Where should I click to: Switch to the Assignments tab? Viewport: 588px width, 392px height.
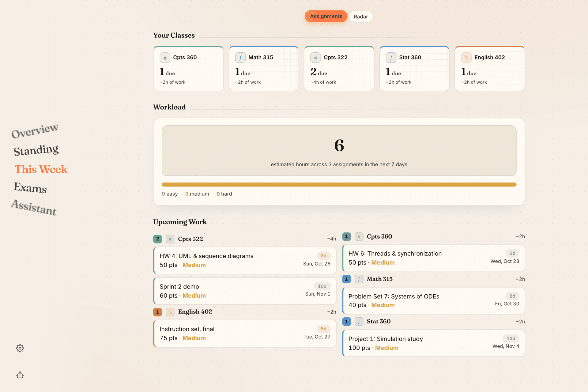(x=326, y=16)
